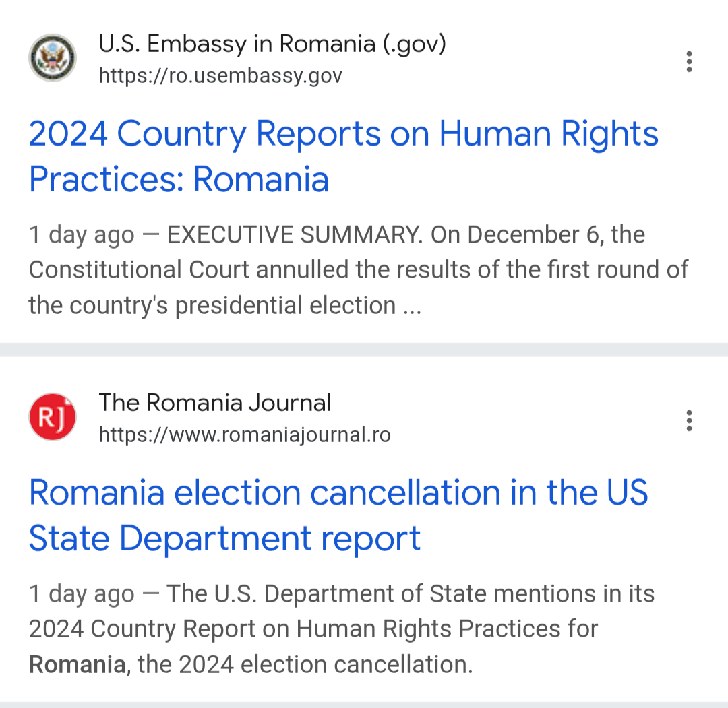Click 'Practices: Romania' title line

(x=179, y=179)
